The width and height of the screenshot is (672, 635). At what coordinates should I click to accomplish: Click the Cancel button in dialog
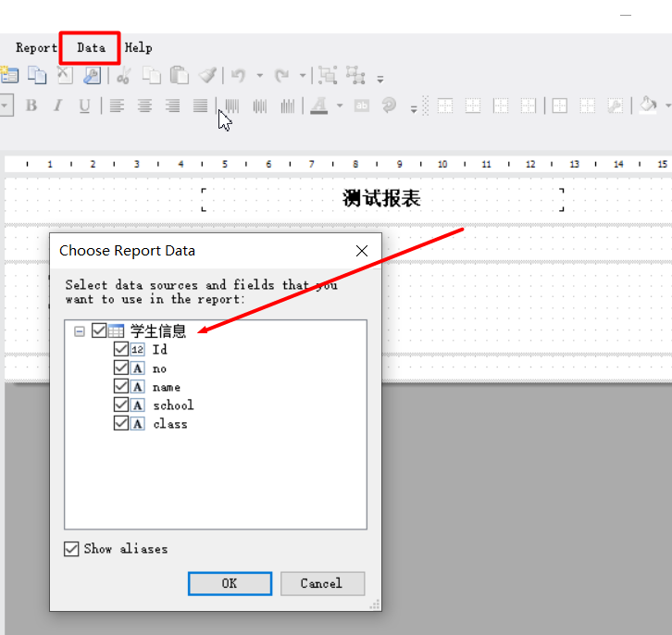coord(321,583)
